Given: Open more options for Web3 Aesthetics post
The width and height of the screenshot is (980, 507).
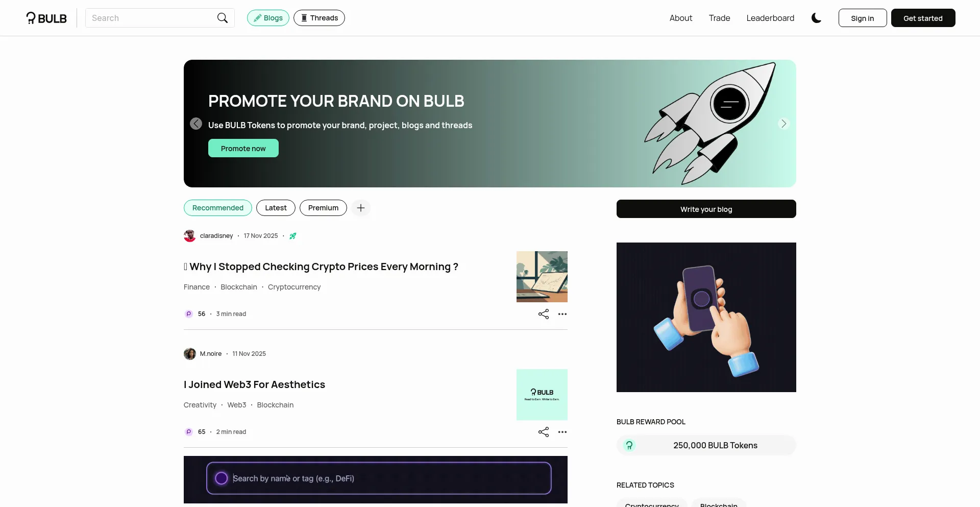Looking at the screenshot, I should tap(562, 432).
